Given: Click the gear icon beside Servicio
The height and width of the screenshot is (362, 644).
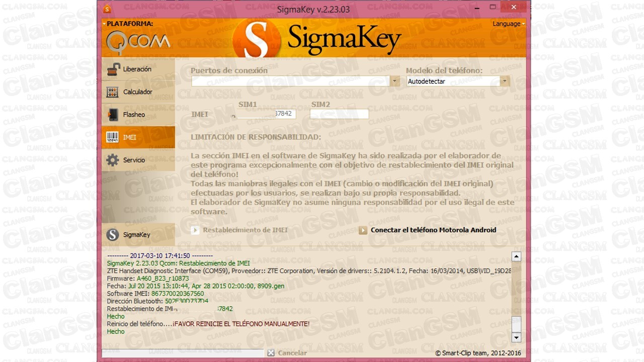Looking at the screenshot, I should (113, 160).
